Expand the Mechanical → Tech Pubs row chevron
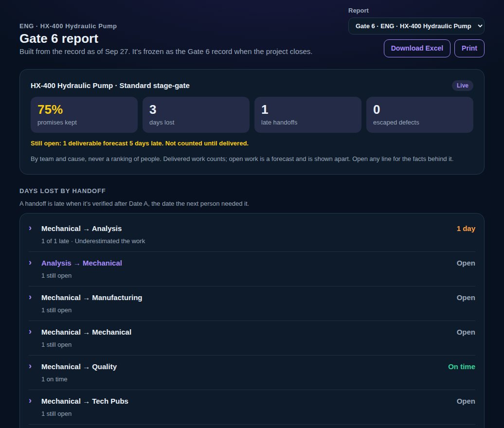 [x=30, y=401]
